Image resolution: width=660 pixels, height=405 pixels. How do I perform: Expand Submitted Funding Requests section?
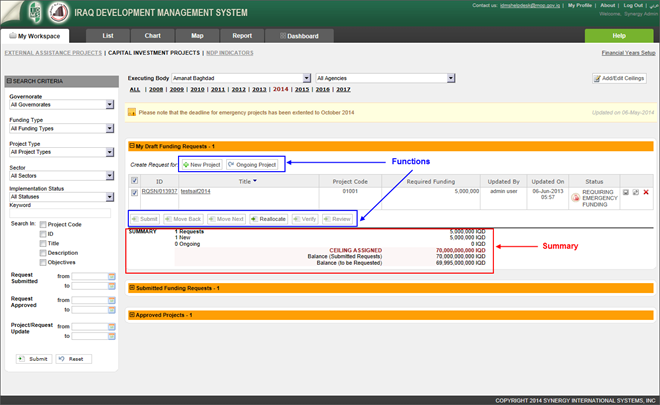132,288
